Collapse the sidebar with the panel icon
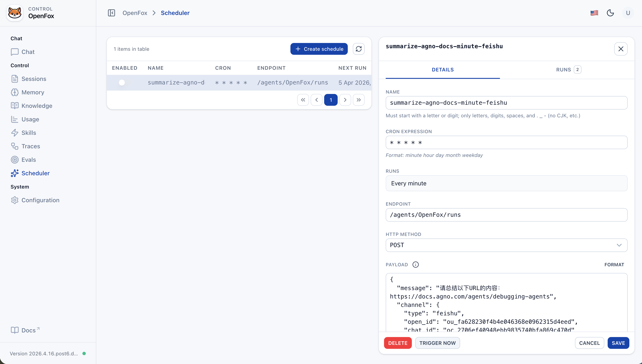642x364 pixels. 111,13
